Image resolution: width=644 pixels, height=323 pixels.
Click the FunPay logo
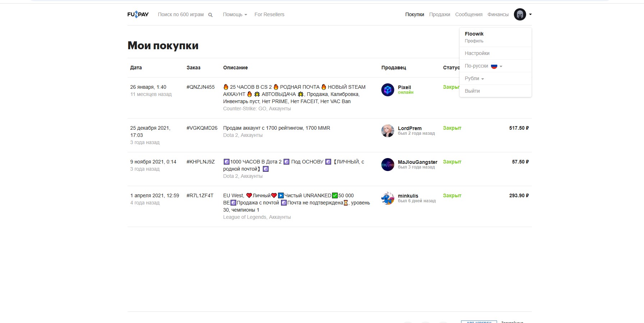[x=138, y=14]
